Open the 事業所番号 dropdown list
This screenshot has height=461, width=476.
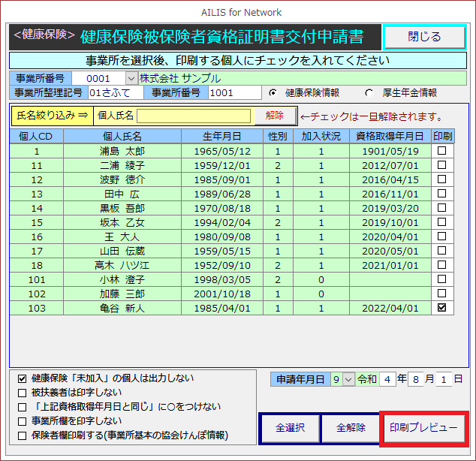pos(131,78)
